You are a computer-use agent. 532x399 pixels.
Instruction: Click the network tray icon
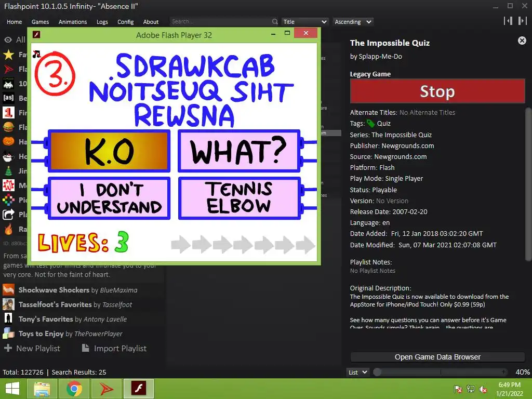pos(471,389)
